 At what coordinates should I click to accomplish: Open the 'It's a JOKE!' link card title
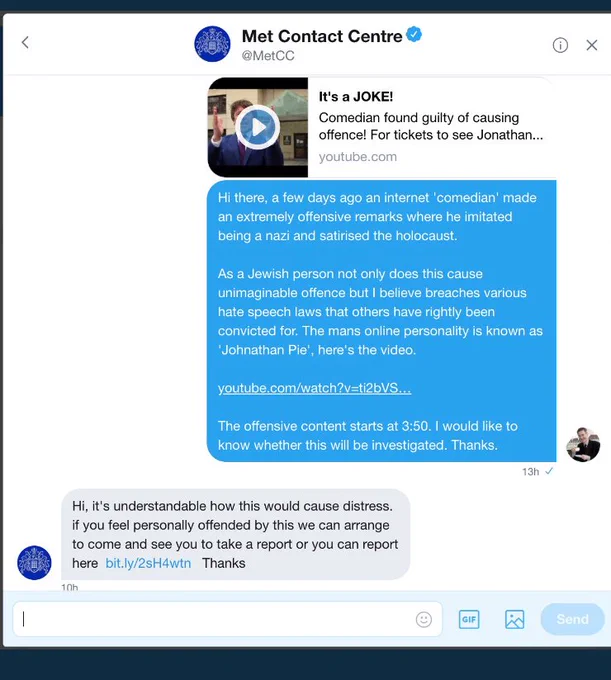(x=356, y=97)
